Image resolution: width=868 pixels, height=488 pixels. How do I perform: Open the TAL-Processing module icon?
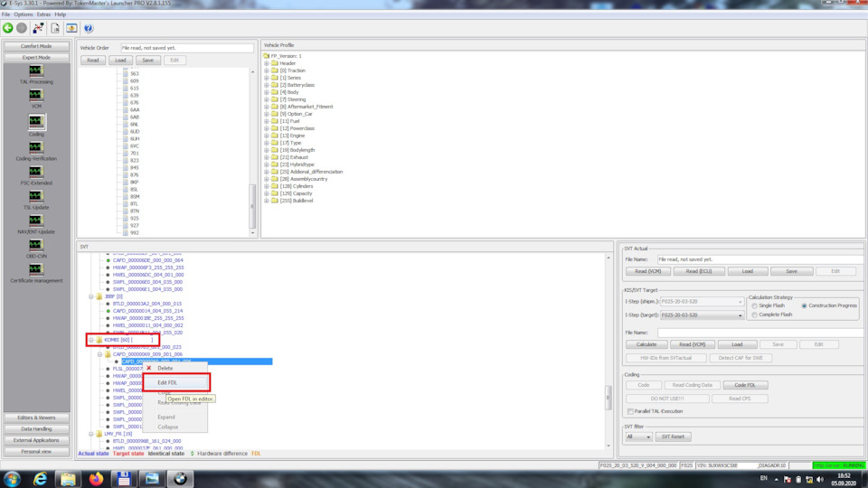[36, 70]
